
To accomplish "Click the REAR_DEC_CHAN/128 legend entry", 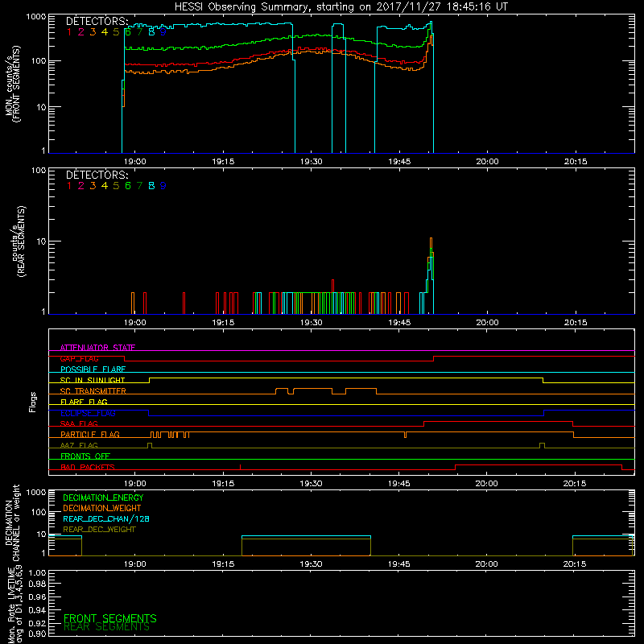I will pyautogui.click(x=106, y=519).
